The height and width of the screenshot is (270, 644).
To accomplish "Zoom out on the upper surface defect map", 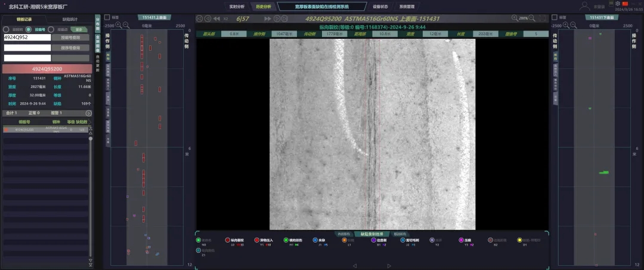I will tap(127, 25).
